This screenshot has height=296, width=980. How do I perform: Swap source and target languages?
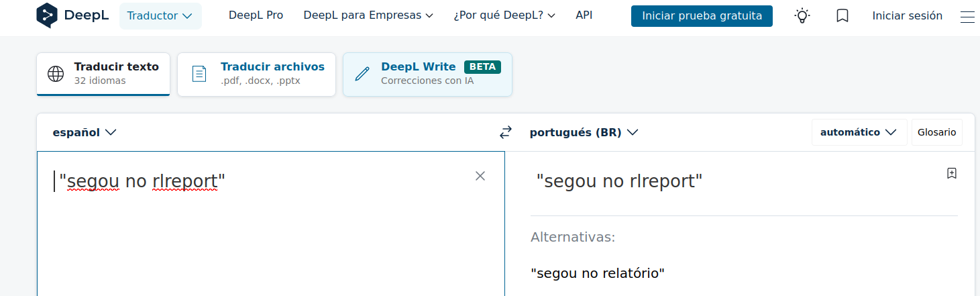[506, 133]
